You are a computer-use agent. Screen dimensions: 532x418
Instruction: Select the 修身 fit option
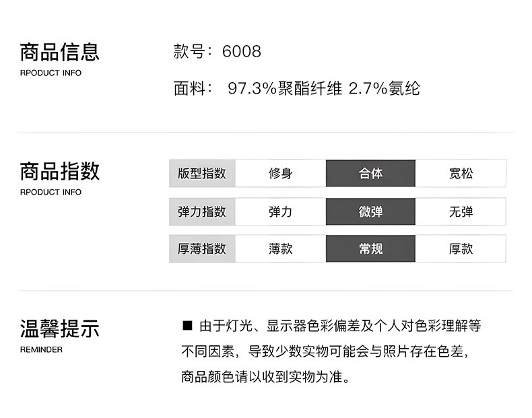280,174
